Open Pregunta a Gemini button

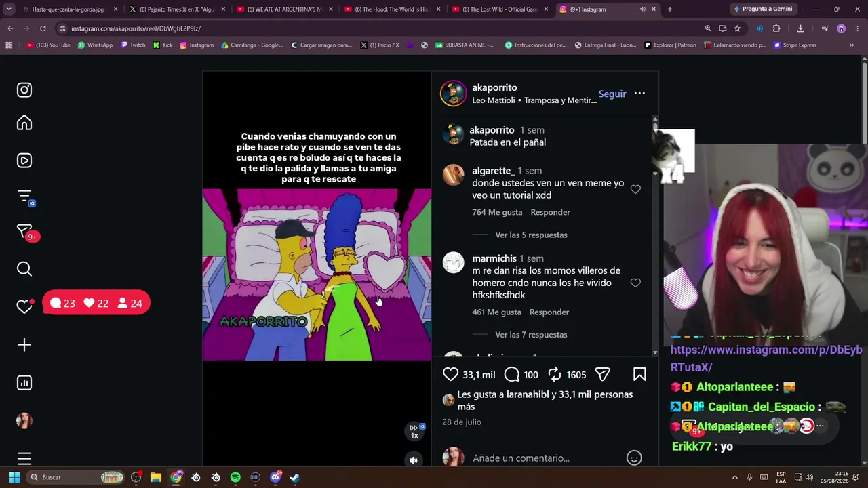tap(762, 9)
